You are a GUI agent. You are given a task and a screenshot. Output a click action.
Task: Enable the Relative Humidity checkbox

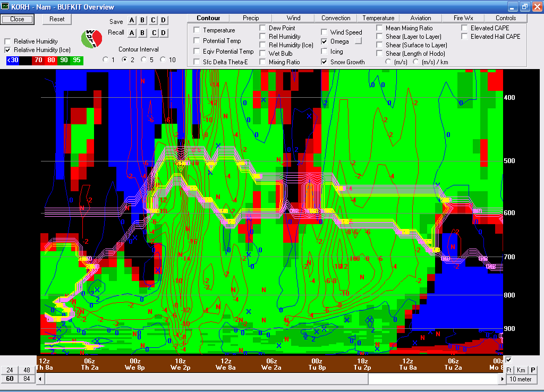pos(7,41)
